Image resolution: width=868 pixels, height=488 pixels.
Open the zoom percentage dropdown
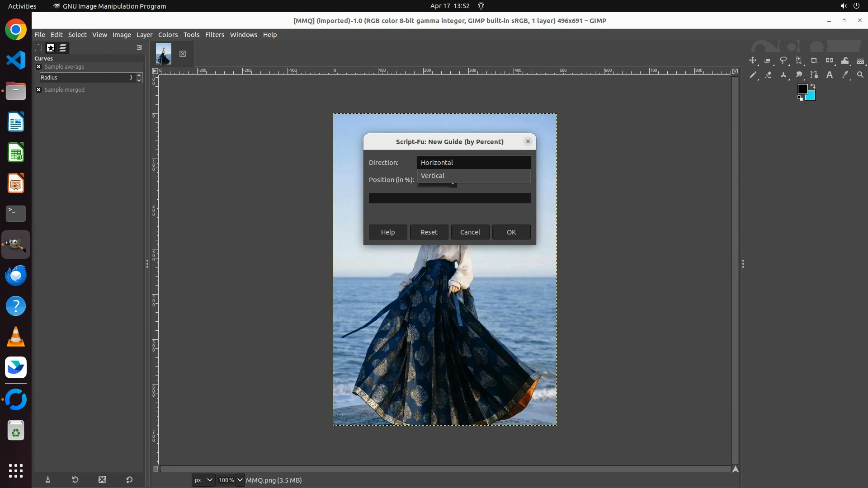click(240, 480)
